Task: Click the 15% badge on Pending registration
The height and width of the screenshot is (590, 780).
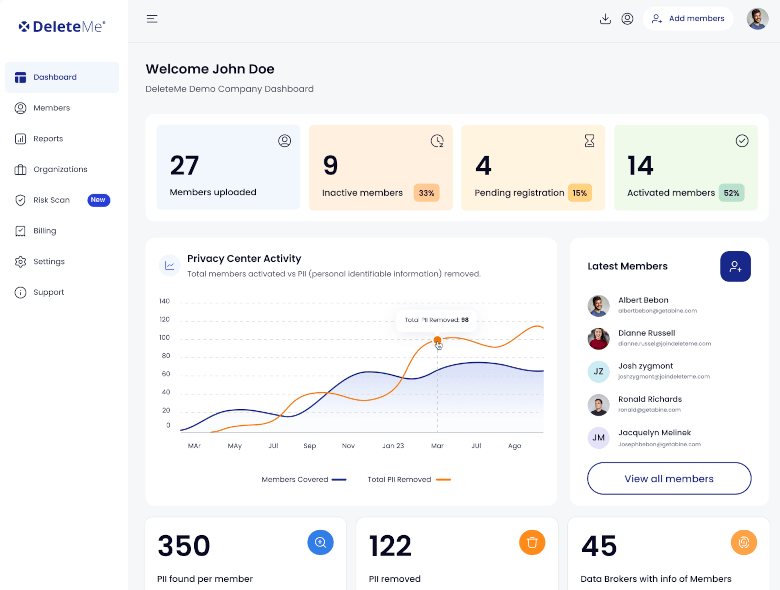Action: click(580, 193)
